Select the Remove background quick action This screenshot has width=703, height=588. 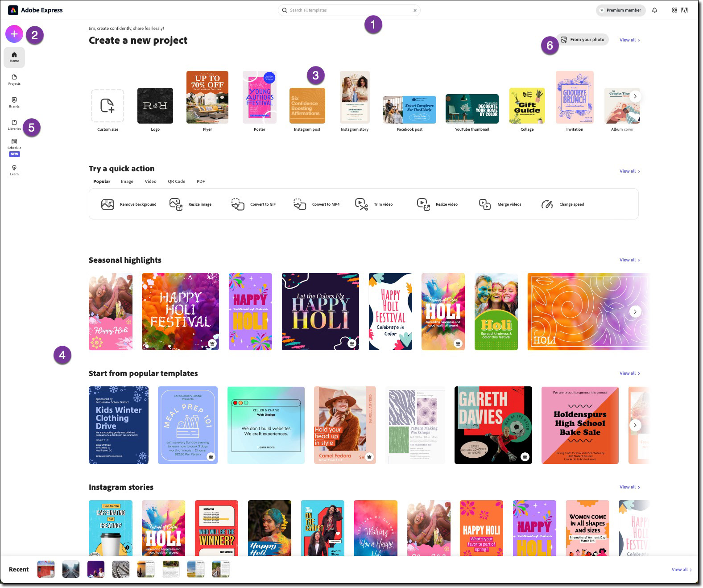(x=129, y=204)
